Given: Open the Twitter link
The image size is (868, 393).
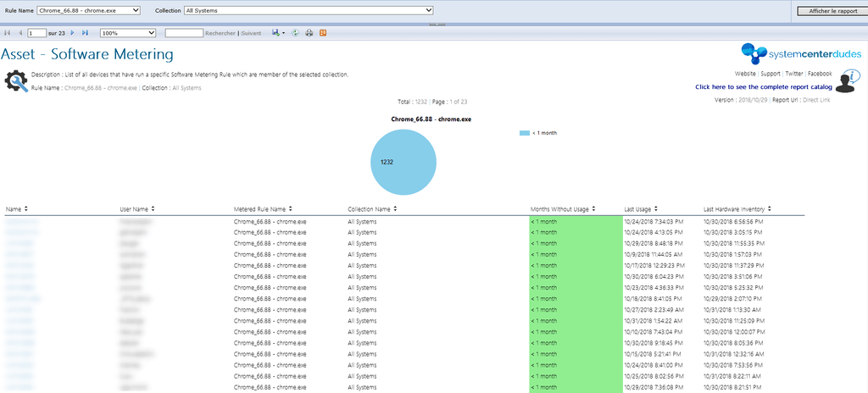Looking at the screenshot, I should (x=793, y=74).
